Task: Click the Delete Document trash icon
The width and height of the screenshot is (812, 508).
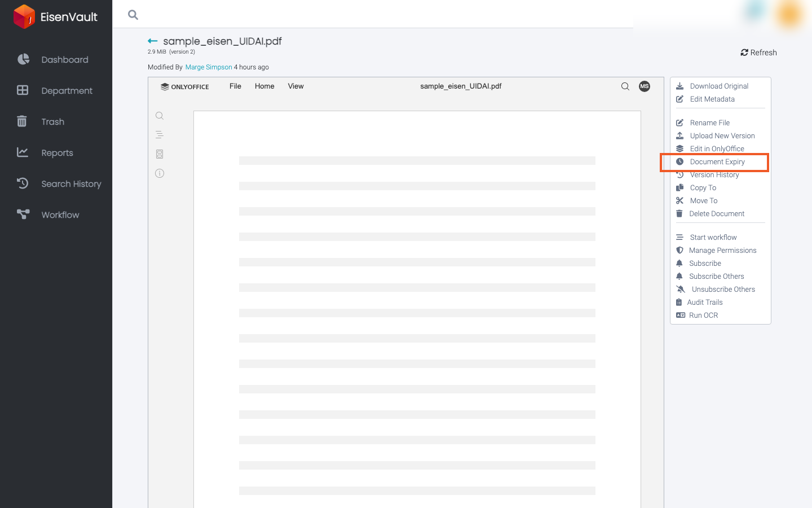Action: [x=679, y=213]
